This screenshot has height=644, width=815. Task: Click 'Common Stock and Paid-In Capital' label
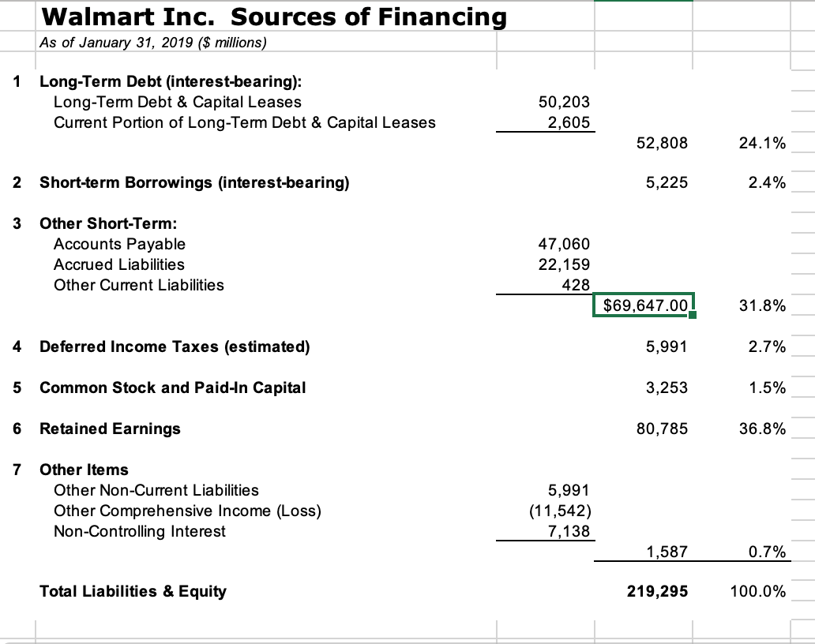pyautogui.click(x=173, y=388)
